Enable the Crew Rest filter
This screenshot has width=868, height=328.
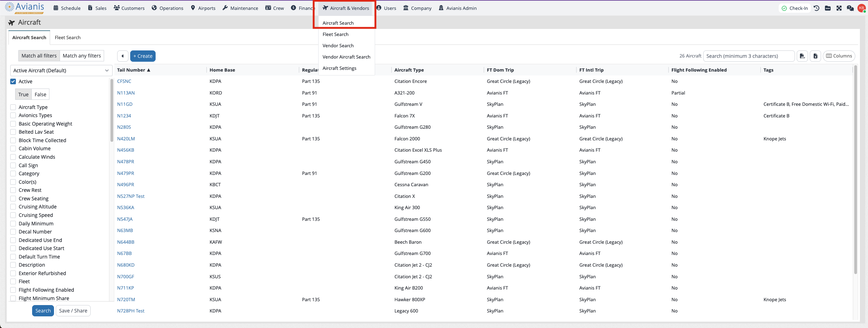[13, 190]
